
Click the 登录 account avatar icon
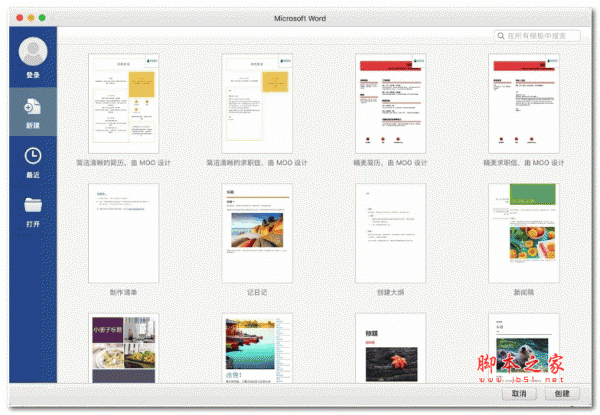coord(33,52)
